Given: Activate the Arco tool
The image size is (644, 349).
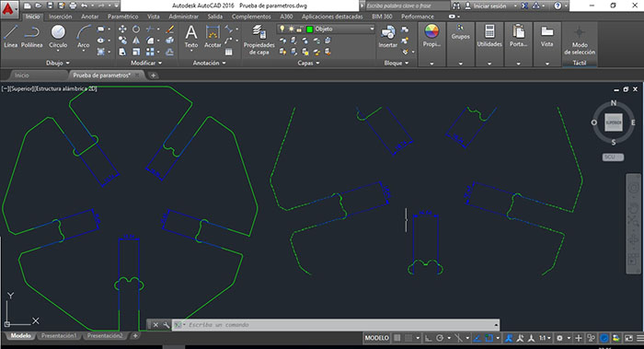Looking at the screenshot, I should point(84,36).
